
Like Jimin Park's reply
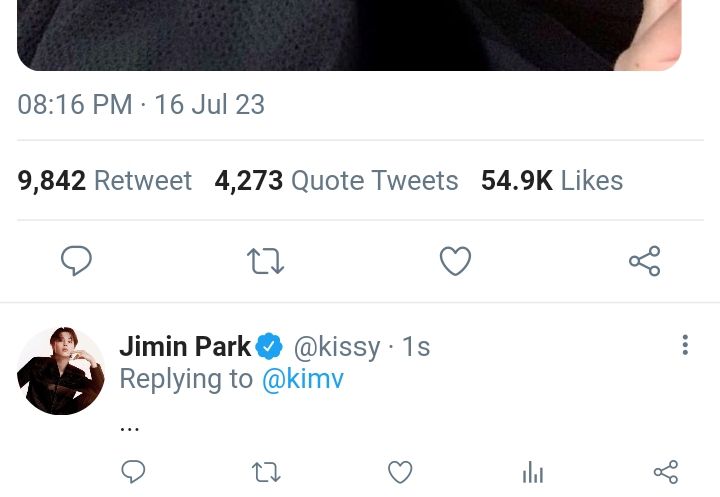click(400, 472)
